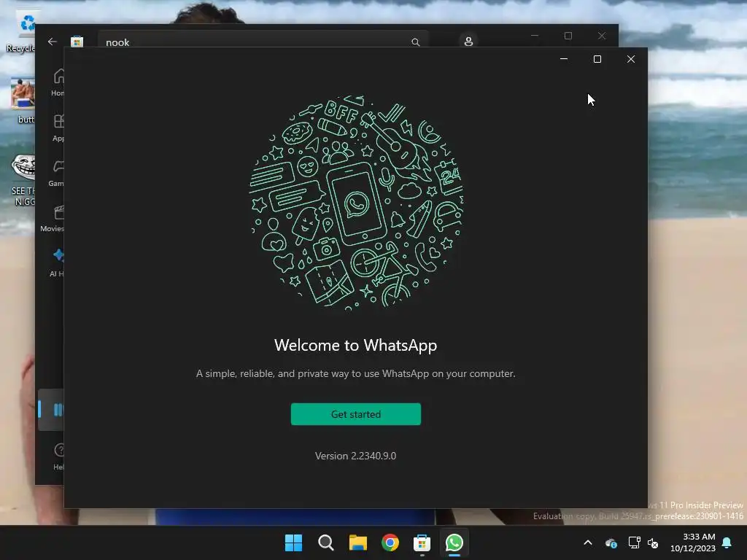Screen dimensions: 747x560
Task: Open Movies in the Store sidebar
Action: pos(53,218)
